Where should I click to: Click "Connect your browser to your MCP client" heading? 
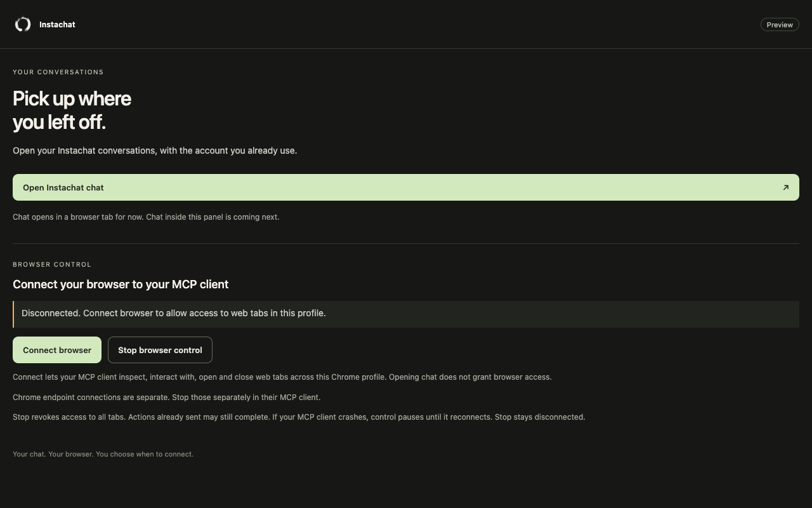tap(121, 284)
